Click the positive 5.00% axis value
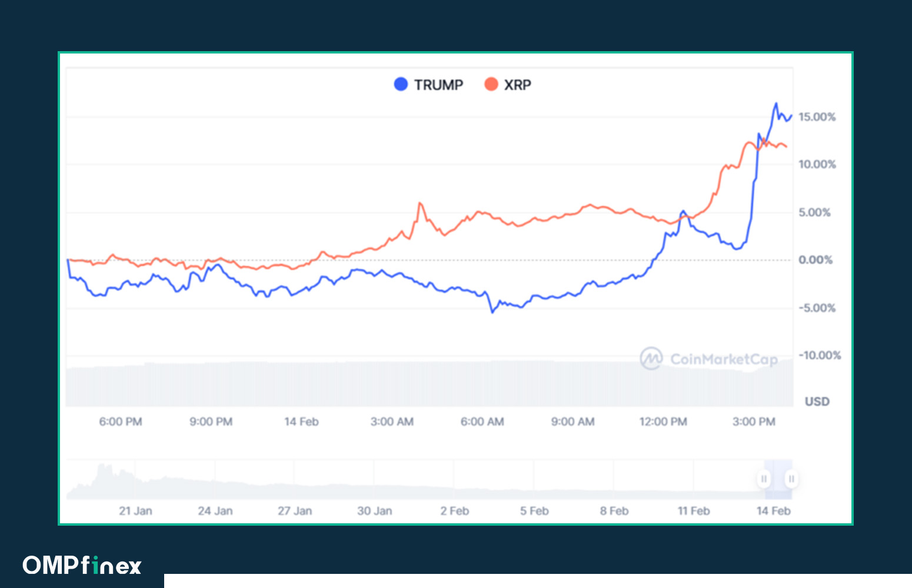This screenshot has width=912, height=588. (x=814, y=212)
